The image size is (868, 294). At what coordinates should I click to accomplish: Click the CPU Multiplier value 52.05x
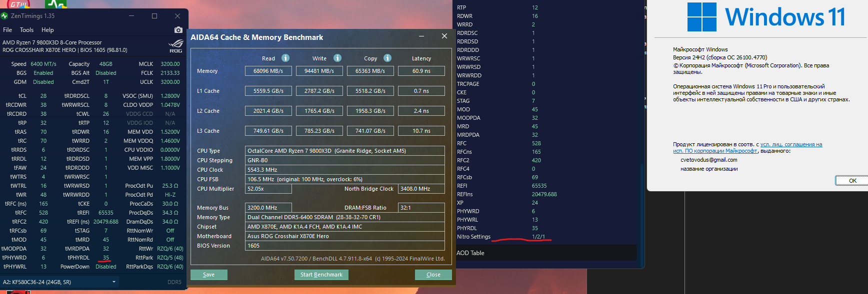click(x=268, y=189)
